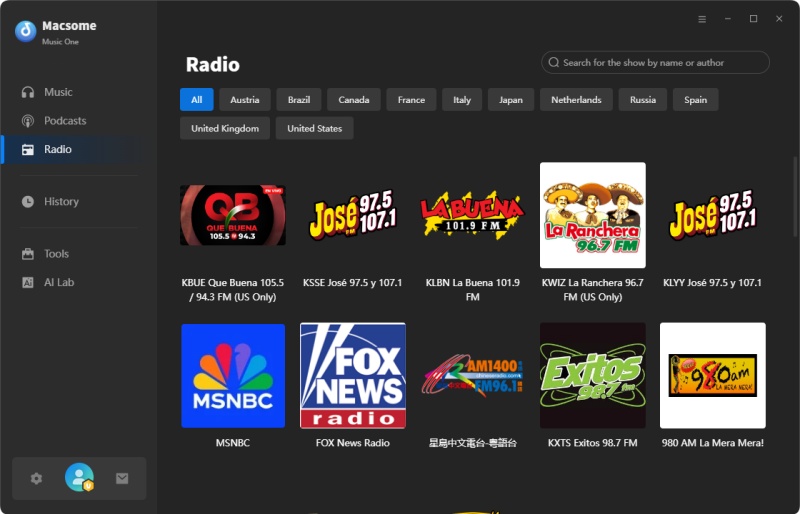The height and width of the screenshot is (514, 800).
Task: Open the MSNBC radio station
Action: click(233, 375)
